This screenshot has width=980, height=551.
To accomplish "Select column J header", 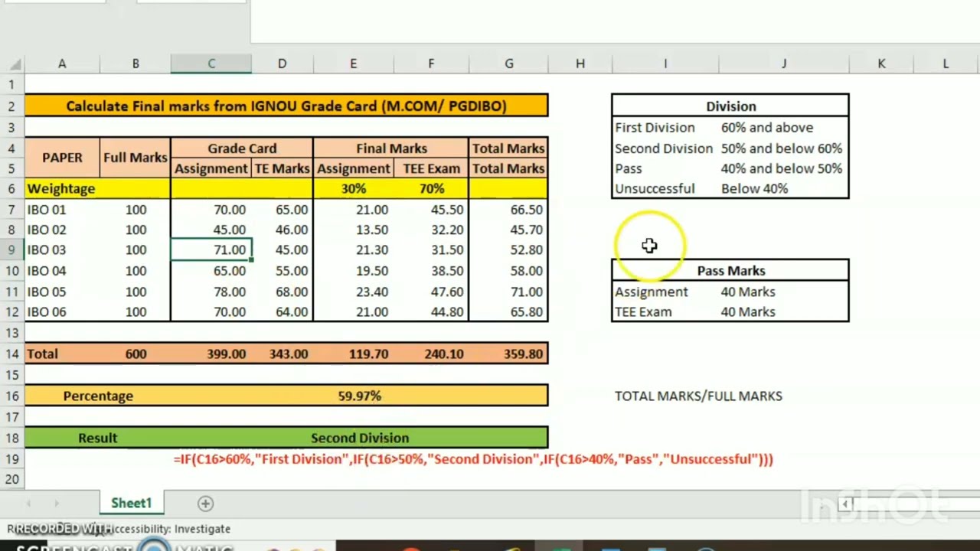I will point(784,64).
